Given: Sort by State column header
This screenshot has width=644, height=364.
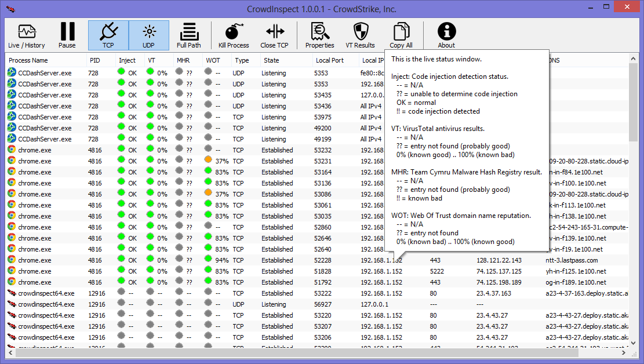Looking at the screenshot, I should [286, 60].
